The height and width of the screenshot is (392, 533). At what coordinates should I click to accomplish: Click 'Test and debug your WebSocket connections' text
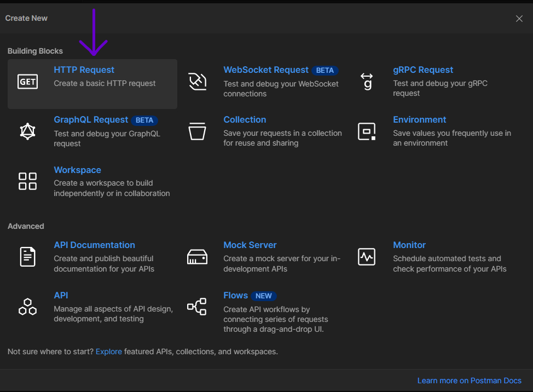(x=281, y=89)
